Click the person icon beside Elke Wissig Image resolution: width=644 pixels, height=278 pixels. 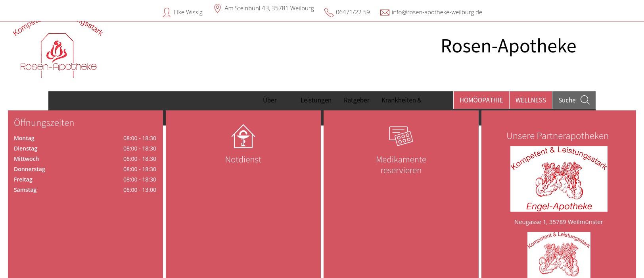[167, 13]
